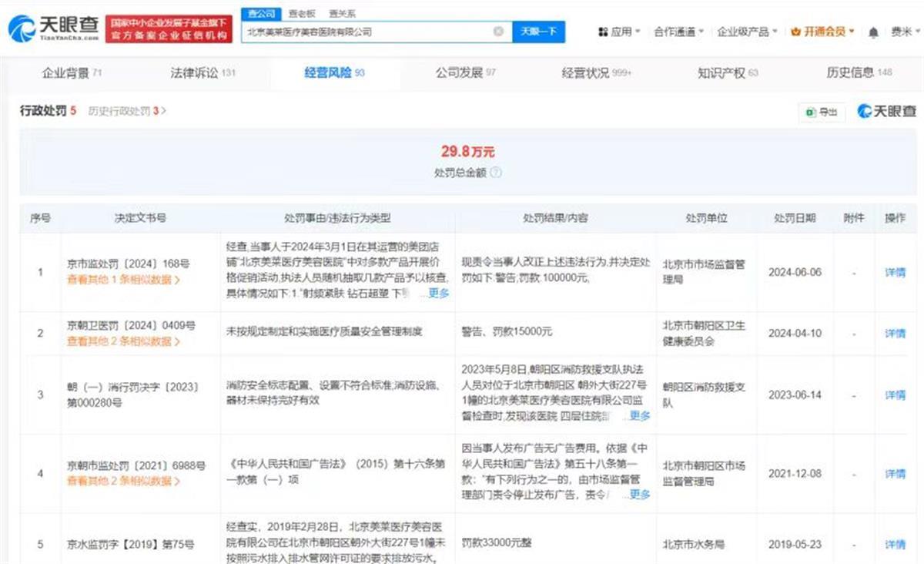Screen dimensions: 924x564
Task: Open 详情 for the 2024-04-10 penalty
Action: [895, 333]
